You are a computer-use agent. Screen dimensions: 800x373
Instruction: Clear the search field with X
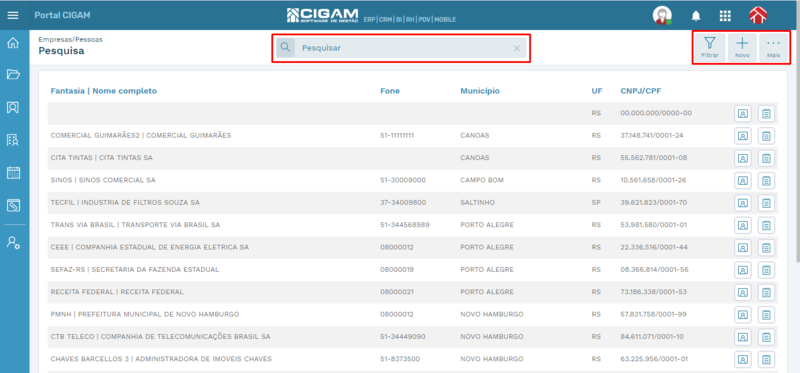click(516, 48)
